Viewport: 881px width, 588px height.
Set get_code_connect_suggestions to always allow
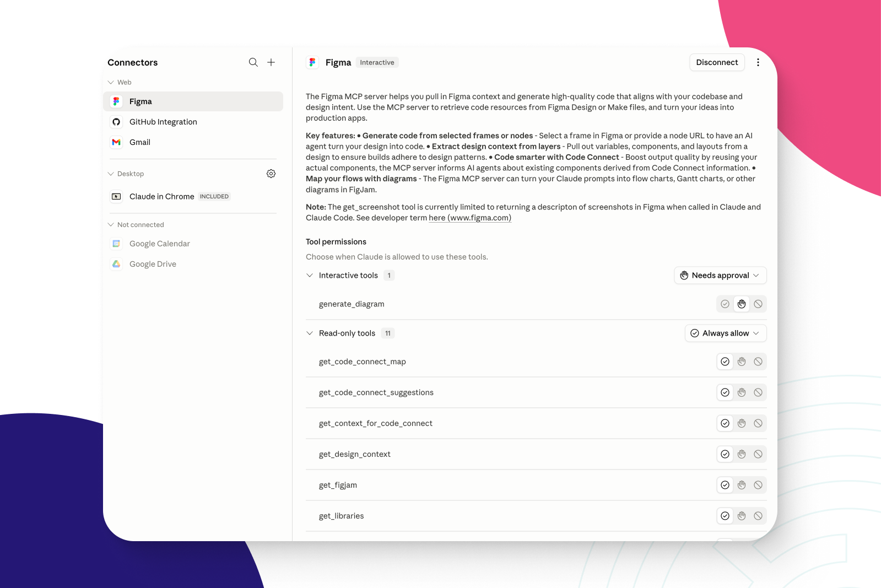click(x=725, y=392)
